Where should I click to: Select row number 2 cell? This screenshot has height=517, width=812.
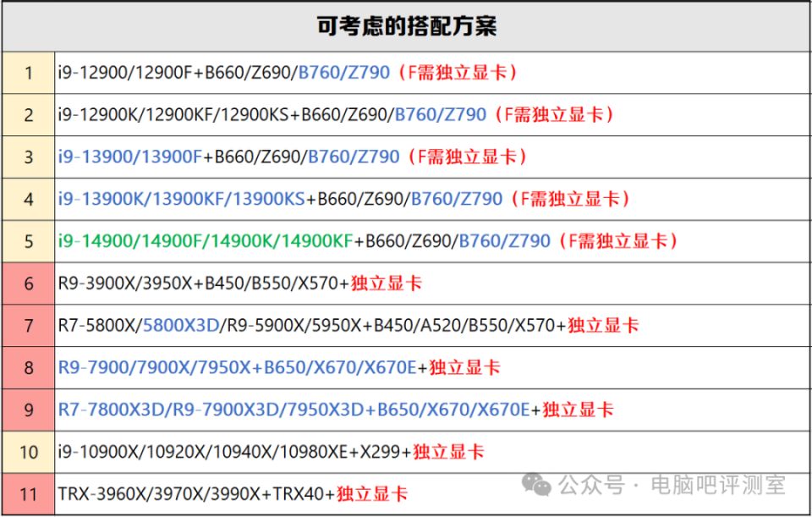[29, 115]
